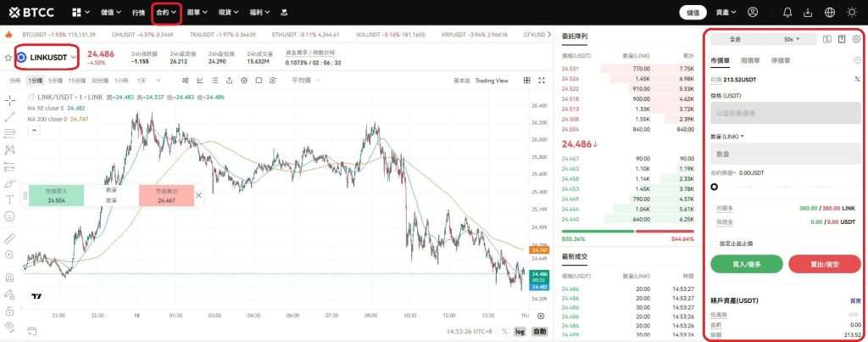Switch to 15分鐘 timeframe
The height and width of the screenshot is (342, 868).
click(77, 81)
